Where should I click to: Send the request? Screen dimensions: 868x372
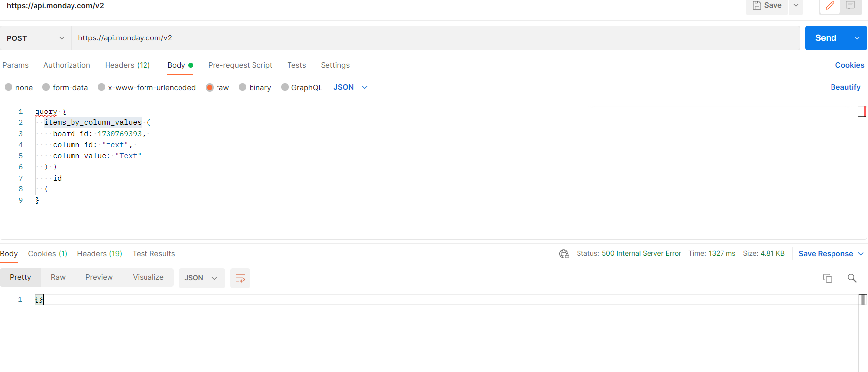click(826, 38)
